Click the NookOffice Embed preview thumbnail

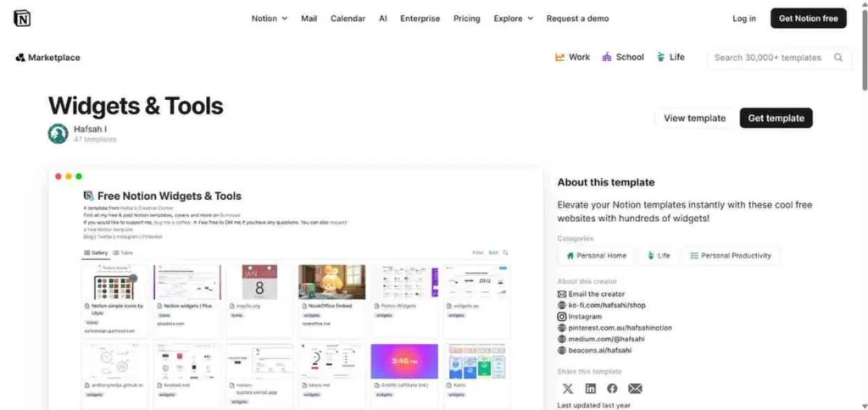[x=332, y=282]
